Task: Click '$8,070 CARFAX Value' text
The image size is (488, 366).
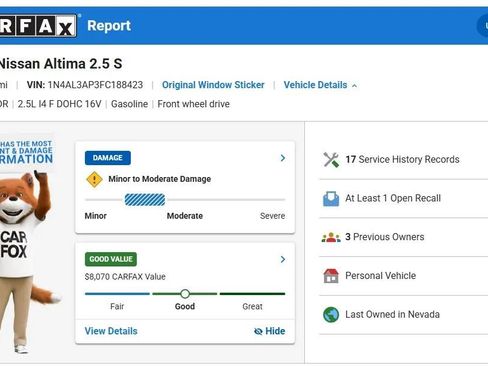Action: coord(125,277)
